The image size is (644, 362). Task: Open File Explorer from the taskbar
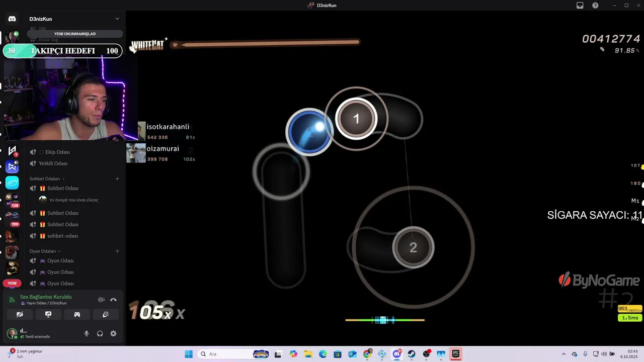click(308, 354)
